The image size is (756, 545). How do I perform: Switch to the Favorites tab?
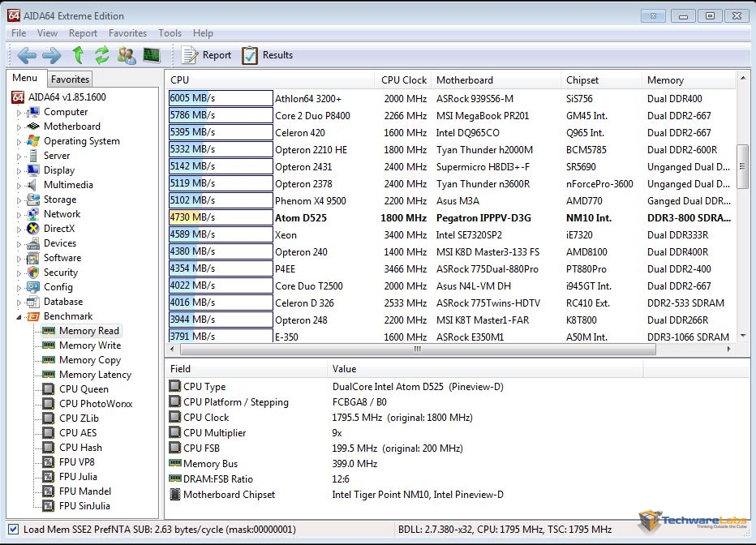coord(70,79)
